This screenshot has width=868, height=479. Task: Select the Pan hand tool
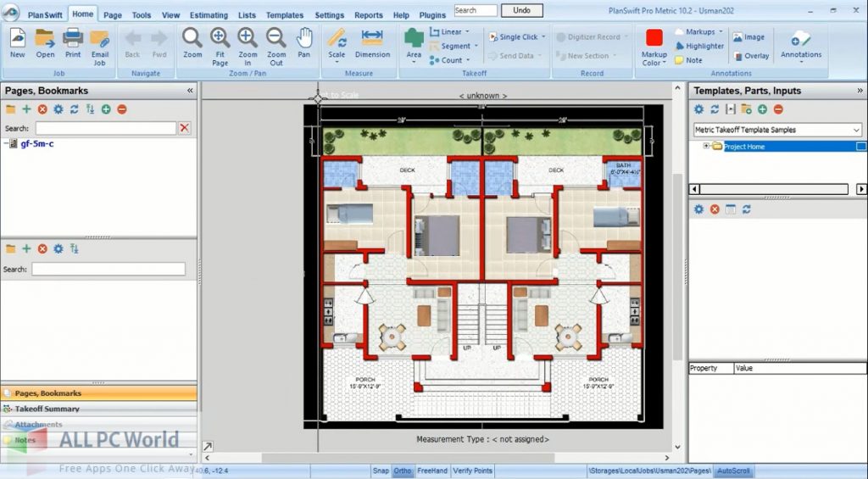click(304, 38)
